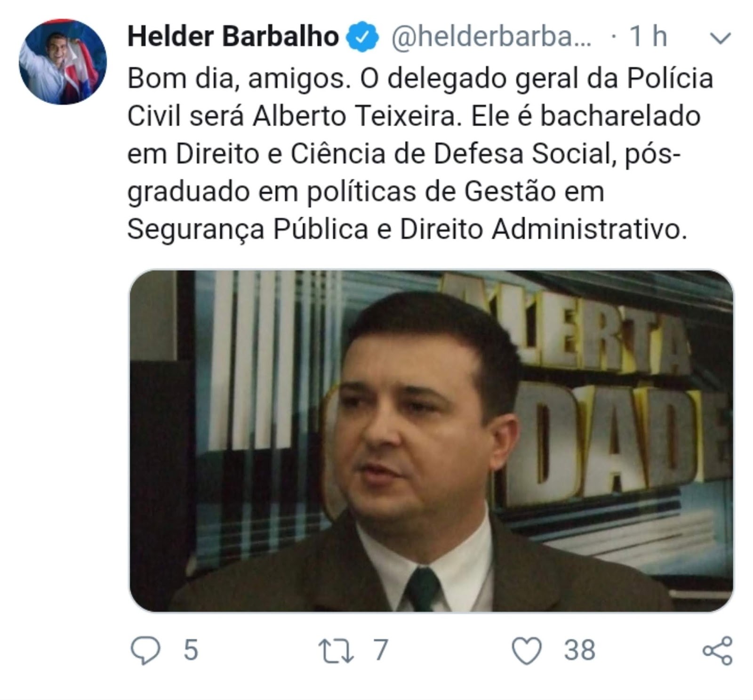This screenshot has height=700, width=753.
Task: Open the tweet options chevron menu
Action: (x=721, y=38)
